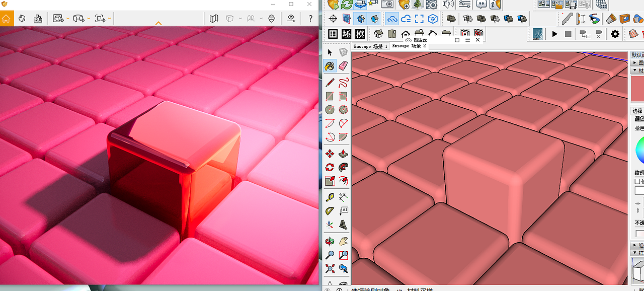Select the Arc tool

click(x=330, y=123)
